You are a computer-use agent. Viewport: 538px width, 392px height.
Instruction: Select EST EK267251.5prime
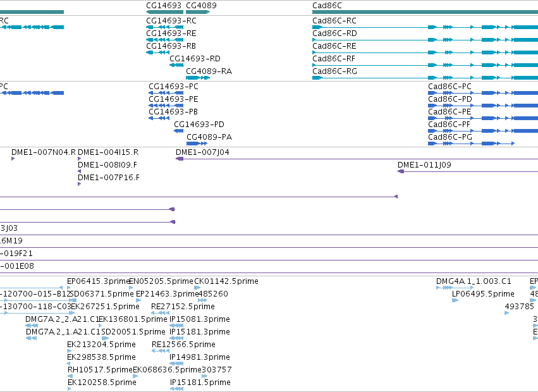click(106, 307)
